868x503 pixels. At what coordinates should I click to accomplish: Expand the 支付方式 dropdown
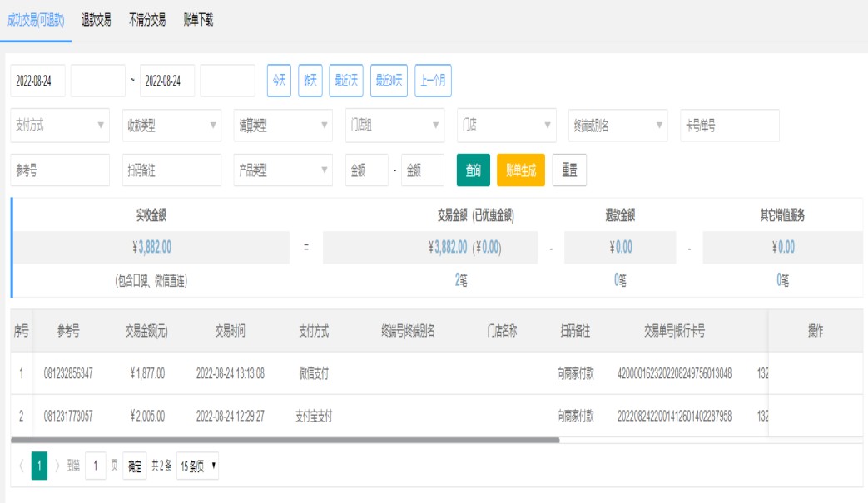coord(60,126)
